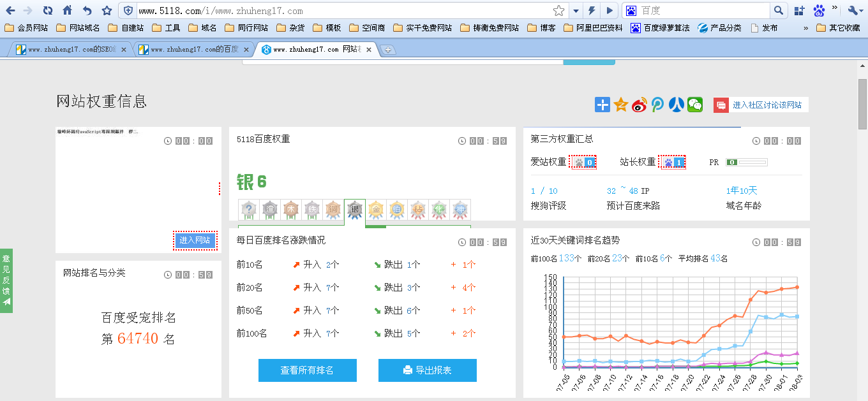Select the silver 银 rank medal

tap(355, 209)
